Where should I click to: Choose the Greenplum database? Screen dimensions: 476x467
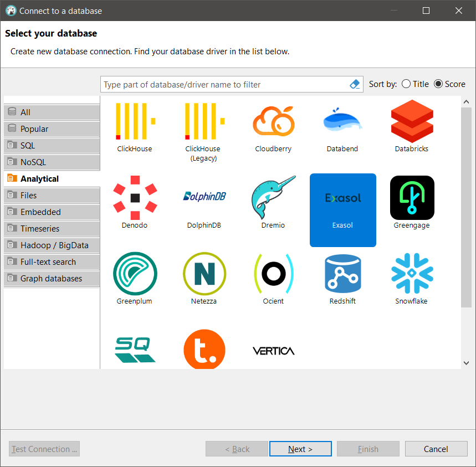coord(135,275)
